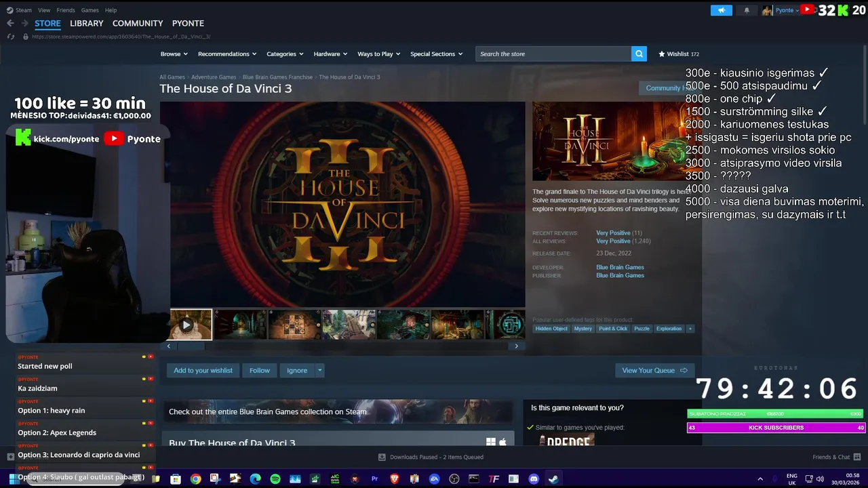This screenshot has width=868, height=488.
Task: Click the Add a Game plus icon
Action: 10,457
